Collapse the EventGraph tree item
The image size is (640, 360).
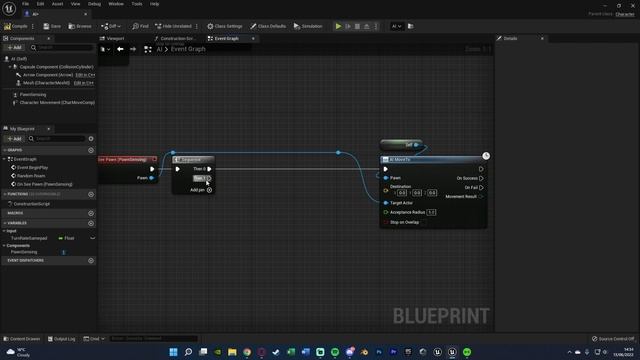tap(5, 159)
